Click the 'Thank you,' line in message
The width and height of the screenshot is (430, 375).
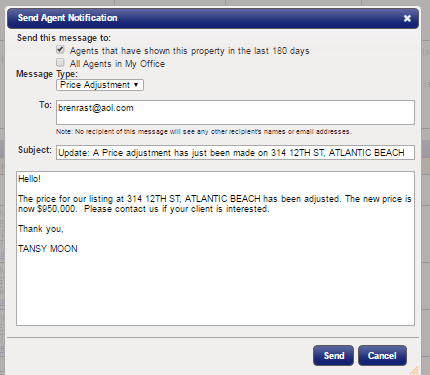(x=41, y=229)
